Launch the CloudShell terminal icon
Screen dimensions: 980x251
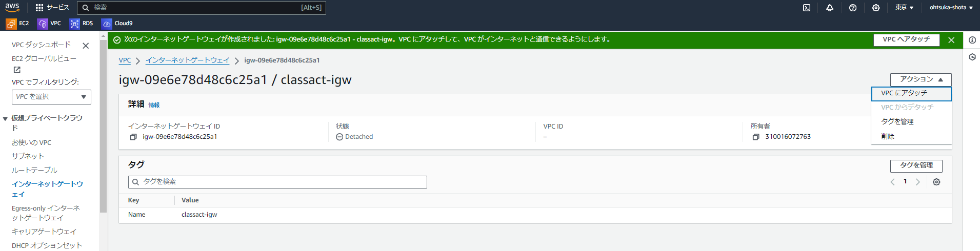click(x=807, y=8)
